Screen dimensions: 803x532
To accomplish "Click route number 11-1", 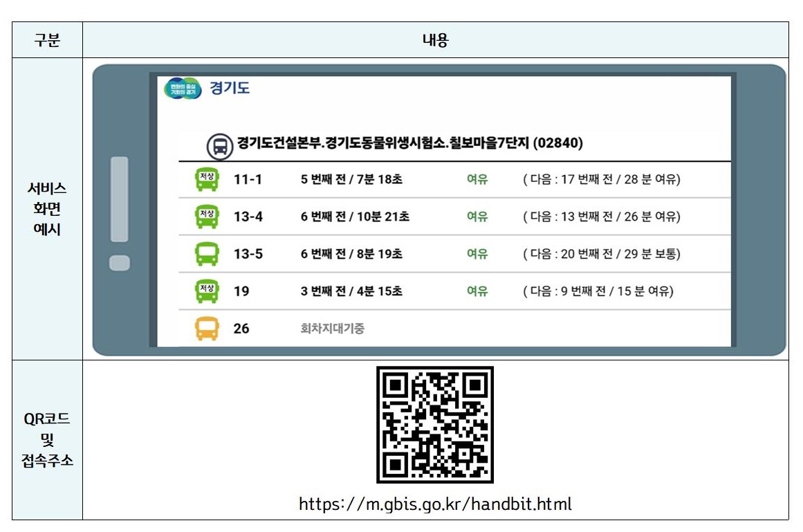I will point(248,180).
